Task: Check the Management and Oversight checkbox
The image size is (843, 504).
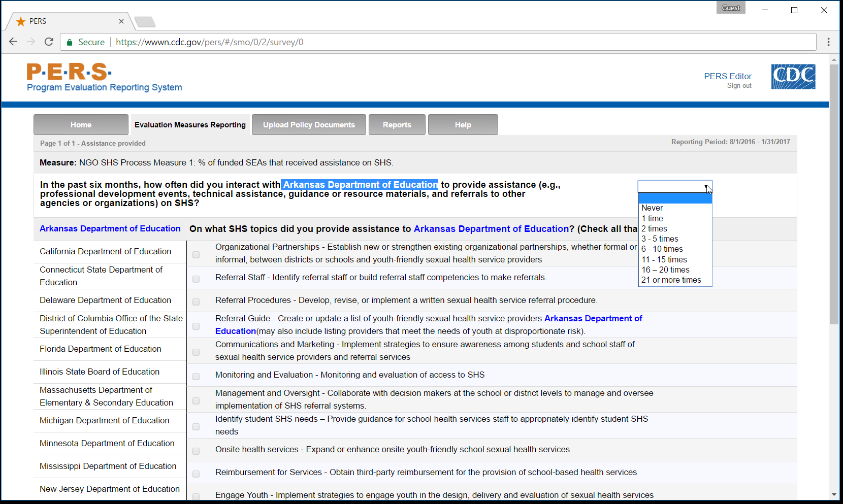Action: 196,401
